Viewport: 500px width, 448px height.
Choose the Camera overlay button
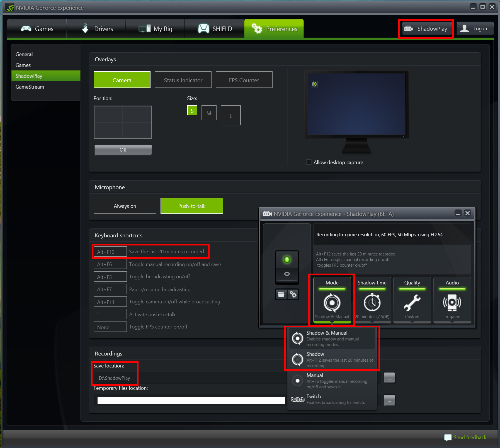coord(122,80)
